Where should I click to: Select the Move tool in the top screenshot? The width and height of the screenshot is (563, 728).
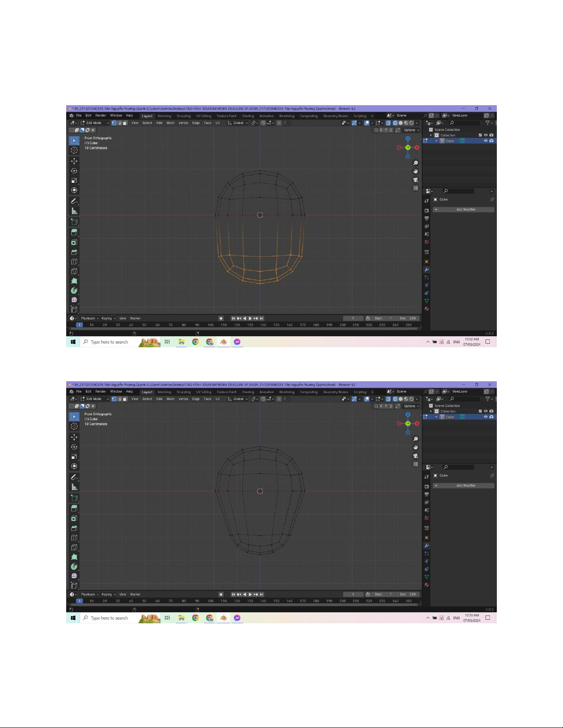(x=74, y=161)
